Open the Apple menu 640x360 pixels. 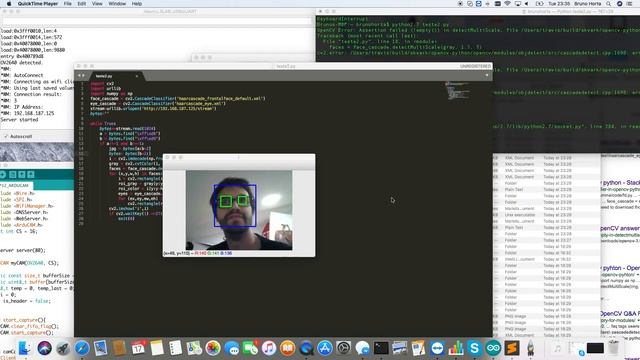pyautogui.click(x=9, y=4)
